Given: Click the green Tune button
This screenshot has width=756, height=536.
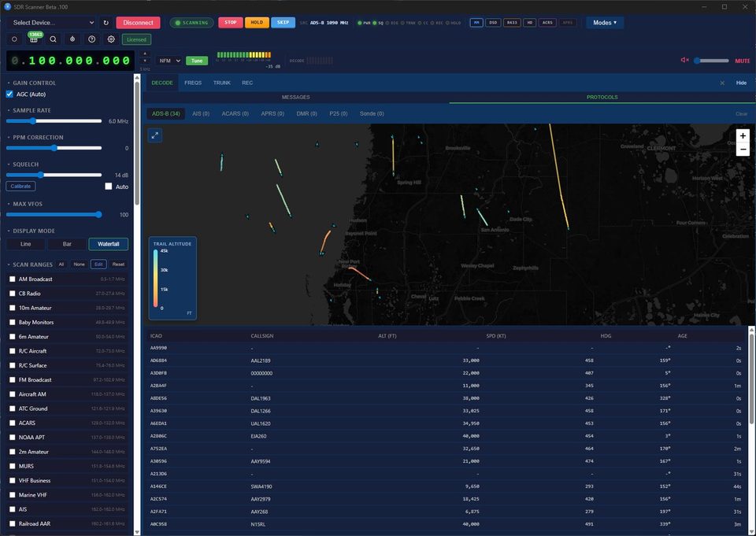Looking at the screenshot, I should (x=197, y=61).
